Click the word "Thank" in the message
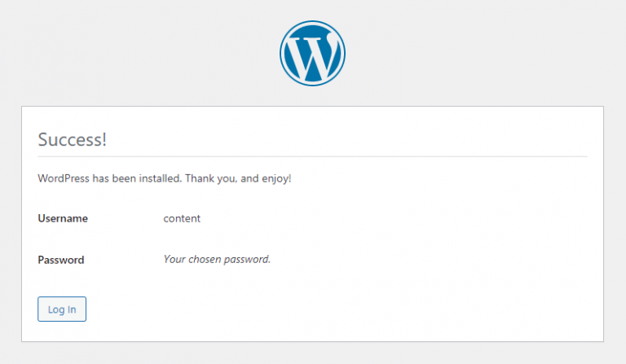 [x=200, y=178]
